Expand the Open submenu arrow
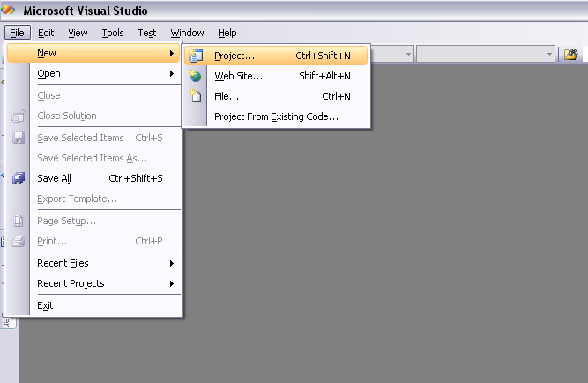Screen dimensions: 588x383 172,73
